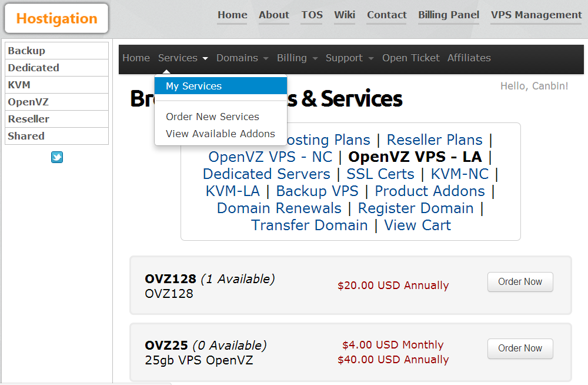Image resolution: width=588 pixels, height=385 pixels.
Task: Click the Twitter bird icon
Action: (x=57, y=157)
